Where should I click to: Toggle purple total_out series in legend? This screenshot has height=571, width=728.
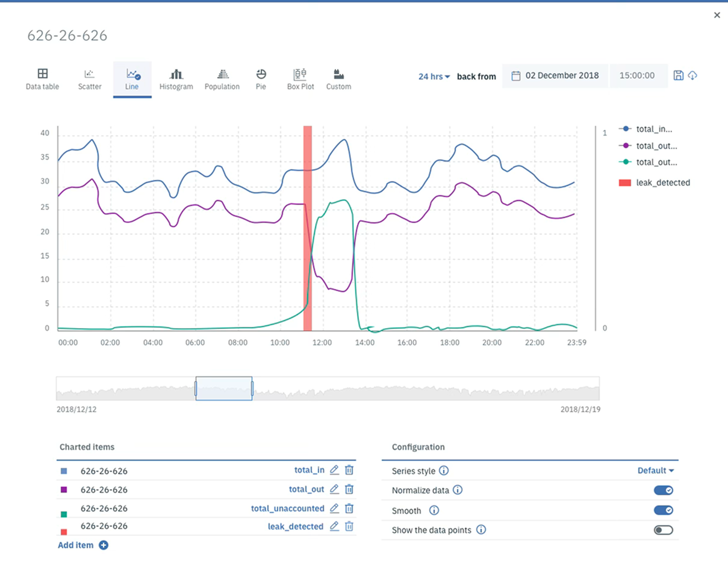[x=647, y=146]
